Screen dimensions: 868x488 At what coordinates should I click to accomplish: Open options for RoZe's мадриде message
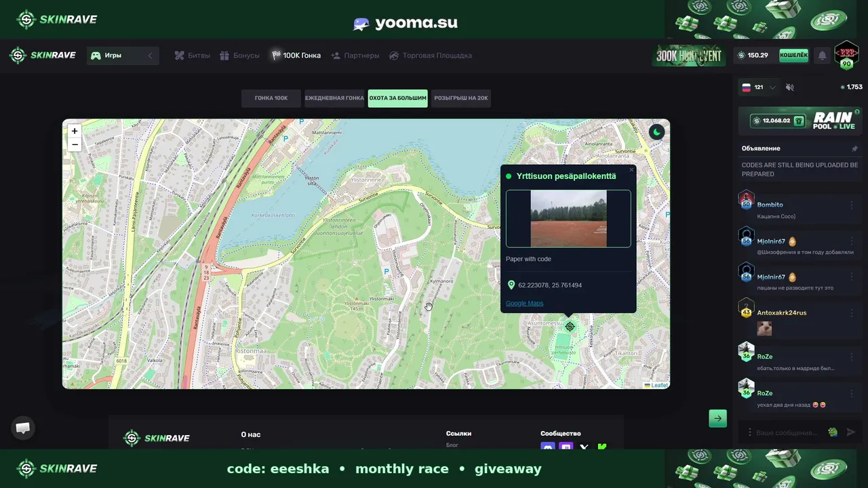[852, 357]
